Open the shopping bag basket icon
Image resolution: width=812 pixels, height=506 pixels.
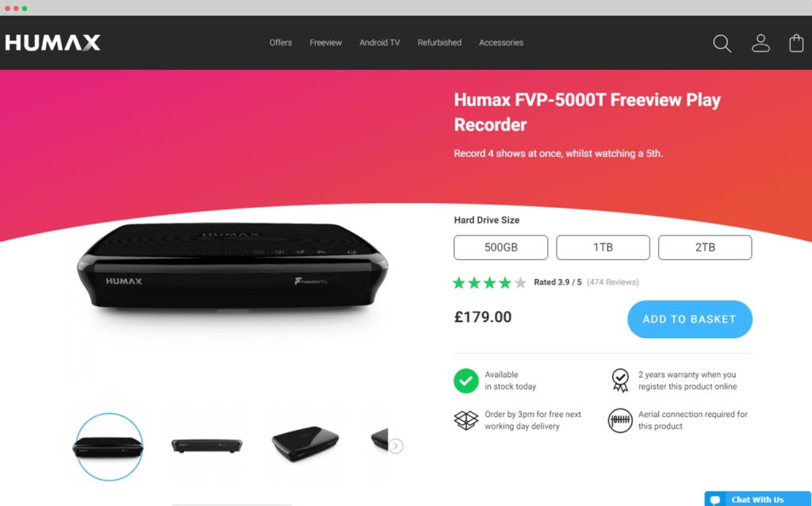[x=796, y=43]
